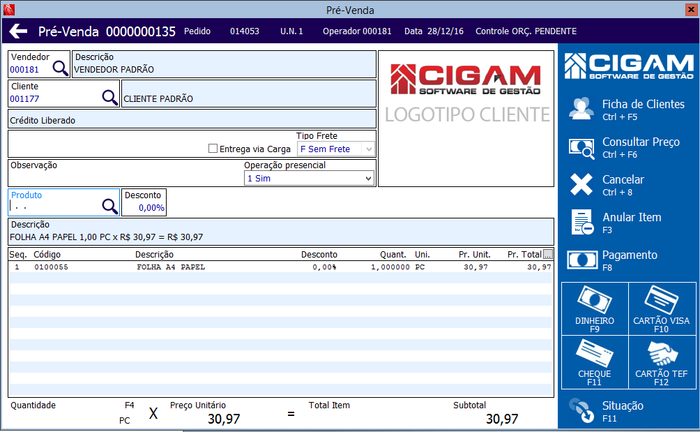Image resolution: width=700 pixels, height=432 pixels.
Task: Pay with Cheque F11
Action: (x=595, y=362)
